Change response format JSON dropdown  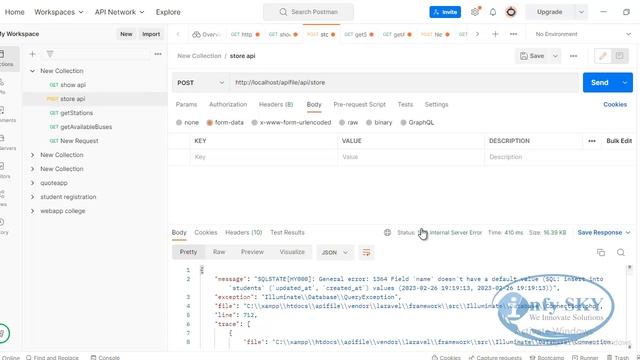click(335, 252)
